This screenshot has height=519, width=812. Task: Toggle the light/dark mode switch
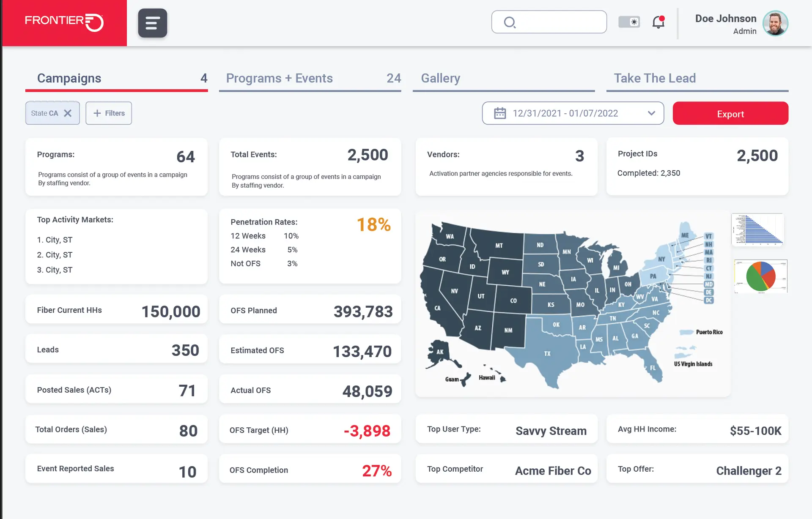tap(629, 22)
